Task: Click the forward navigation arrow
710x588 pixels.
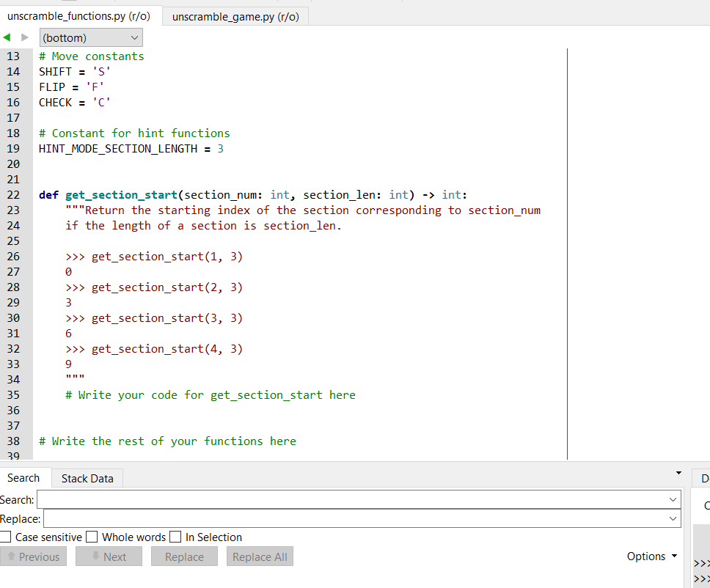Action: [x=23, y=37]
